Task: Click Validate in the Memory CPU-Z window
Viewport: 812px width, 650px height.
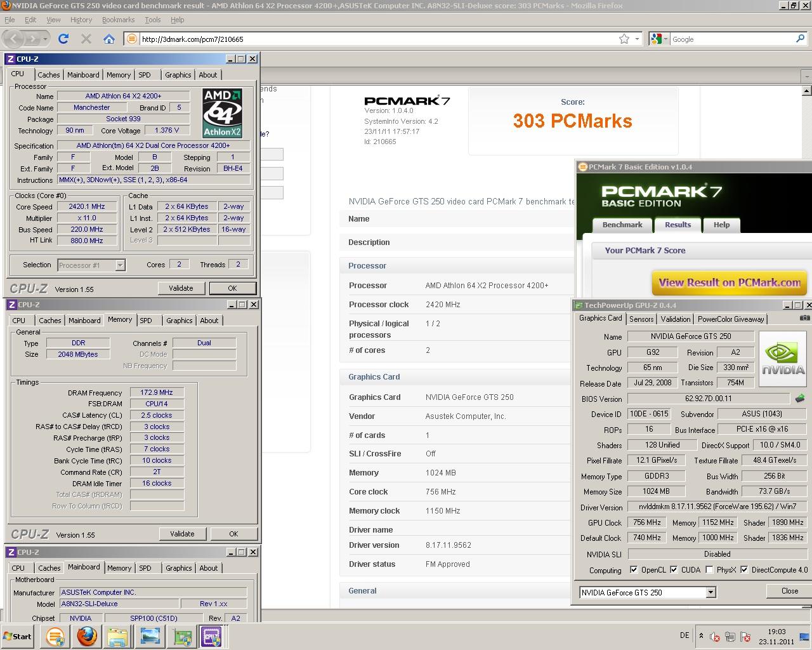Action: tap(182, 534)
